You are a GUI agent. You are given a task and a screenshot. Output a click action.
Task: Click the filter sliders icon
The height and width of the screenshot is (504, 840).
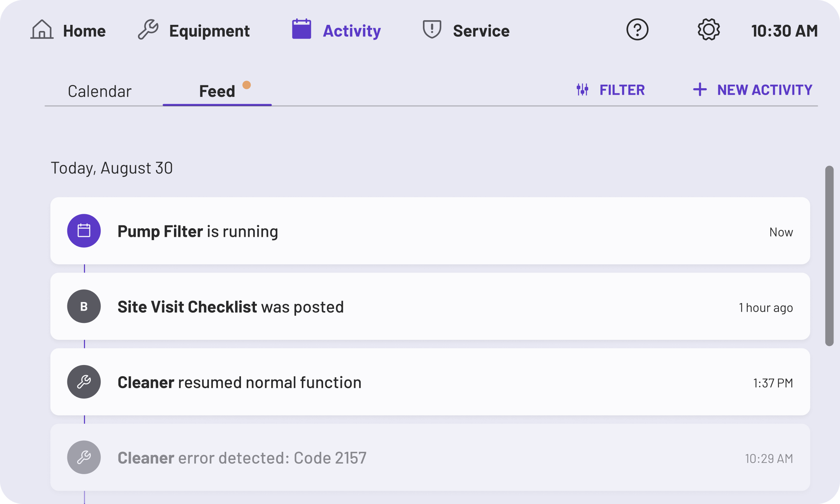pyautogui.click(x=582, y=90)
